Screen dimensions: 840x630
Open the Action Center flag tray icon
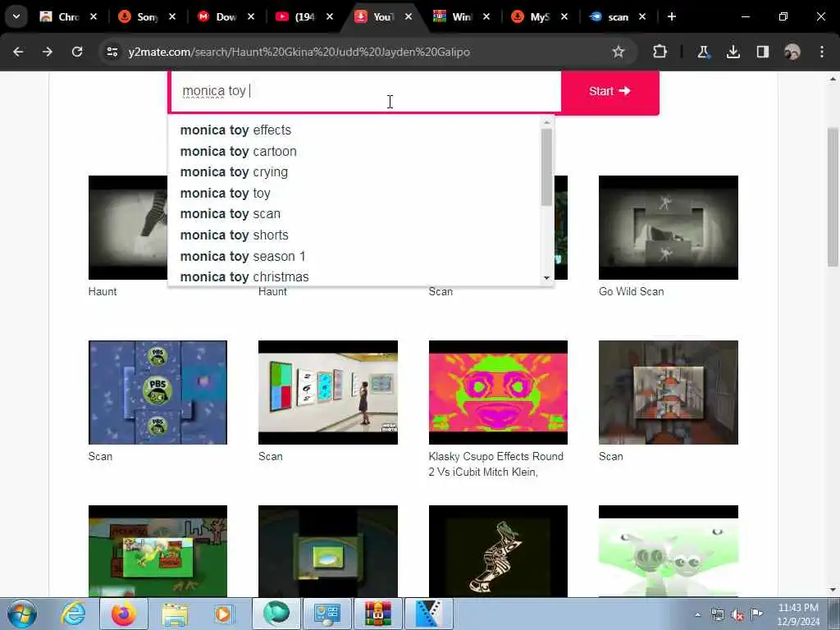[x=756, y=614]
